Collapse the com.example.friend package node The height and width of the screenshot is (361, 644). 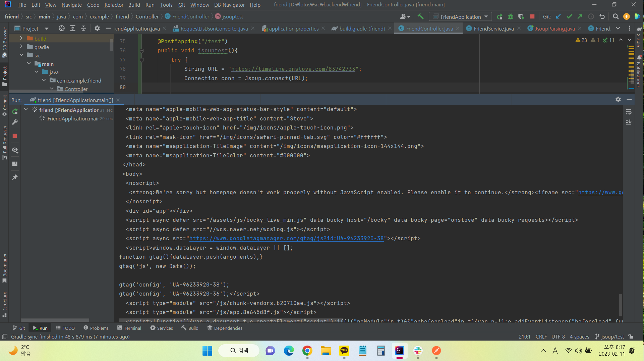44,80
